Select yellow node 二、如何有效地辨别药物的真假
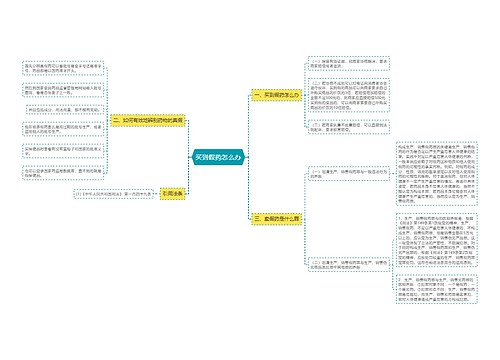Viewport: 500px width, 360px height. pyautogui.click(x=148, y=120)
